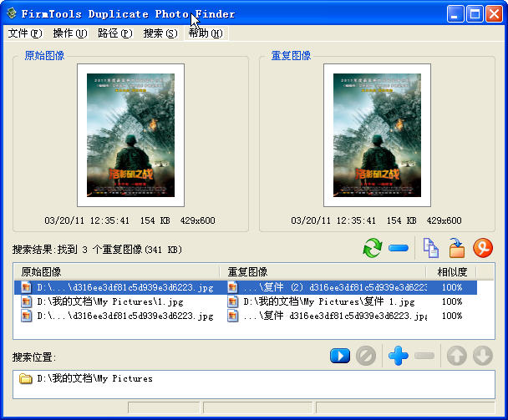The width and height of the screenshot is (508, 420).
Task: Start search with the blue play button
Action: pos(339,357)
